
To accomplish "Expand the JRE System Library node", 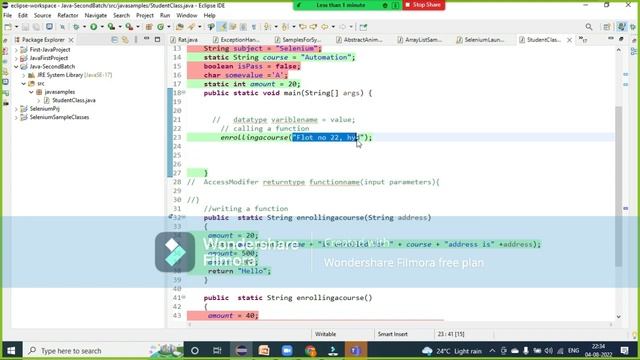I will (24, 75).
